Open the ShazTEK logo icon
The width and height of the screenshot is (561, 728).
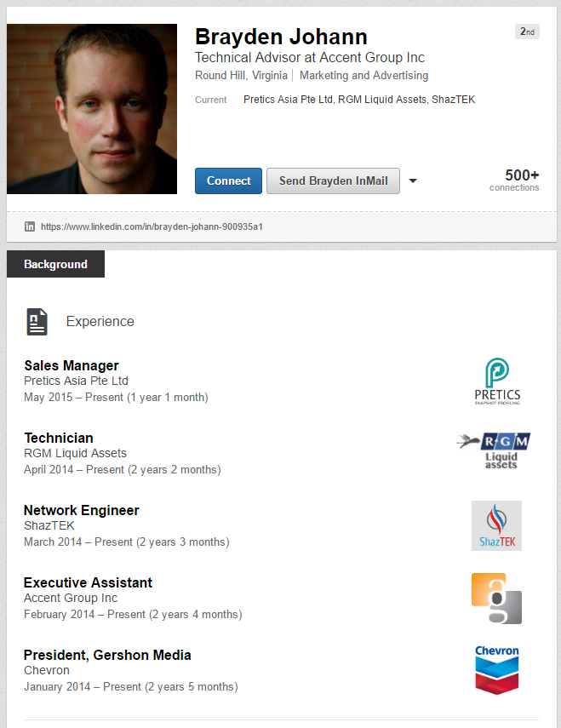point(496,525)
